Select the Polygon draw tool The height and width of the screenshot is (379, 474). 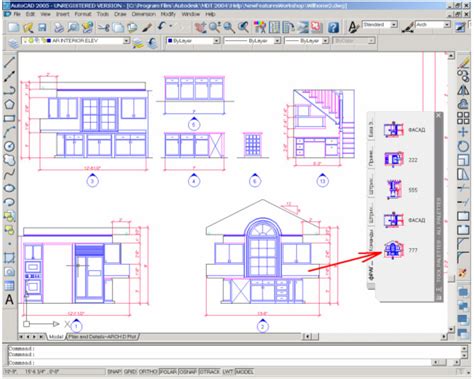click(x=9, y=104)
